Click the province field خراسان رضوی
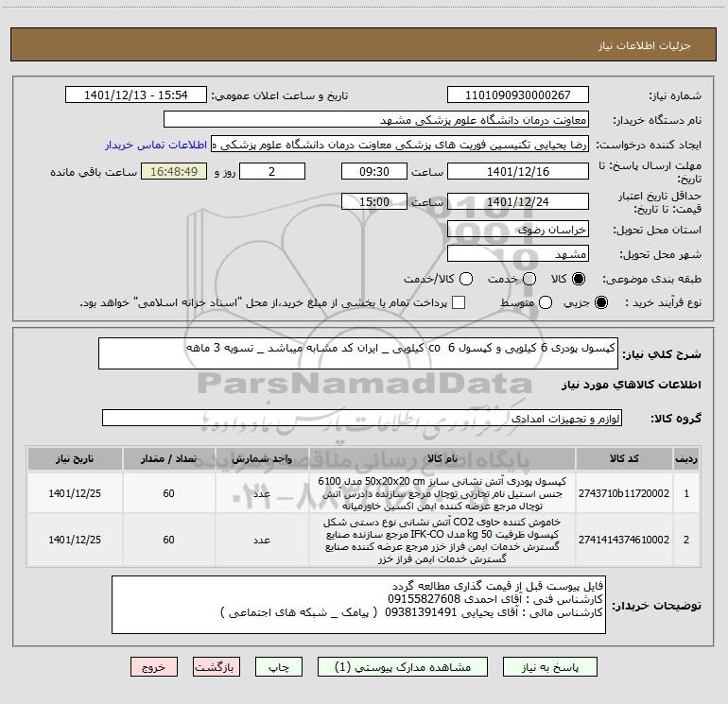The height and width of the screenshot is (704, 728). pos(518,230)
